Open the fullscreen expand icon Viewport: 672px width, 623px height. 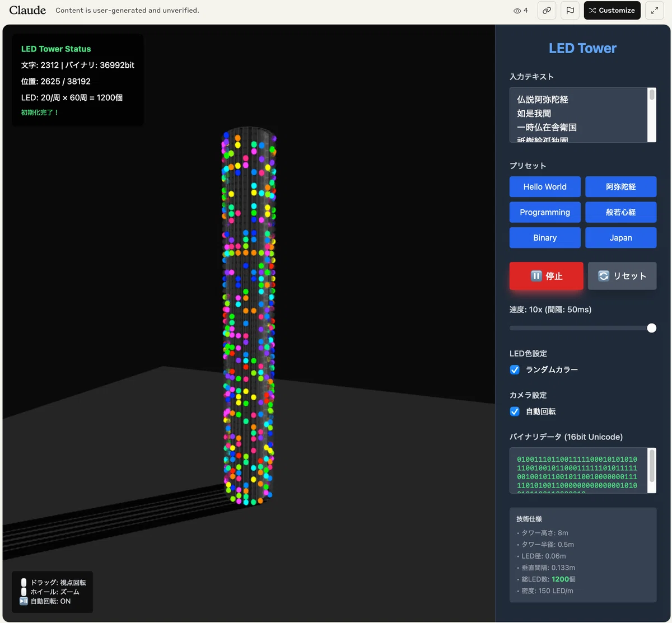tap(655, 10)
